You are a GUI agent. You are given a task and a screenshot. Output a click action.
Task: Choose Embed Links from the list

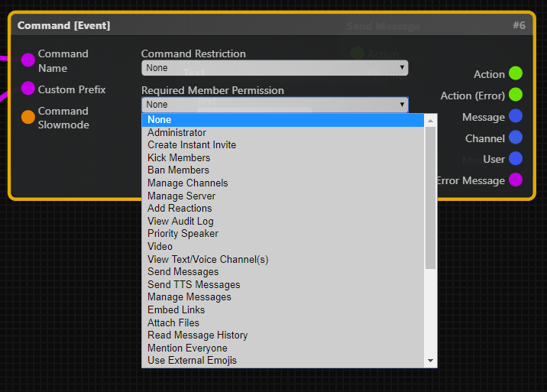(x=283, y=310)
